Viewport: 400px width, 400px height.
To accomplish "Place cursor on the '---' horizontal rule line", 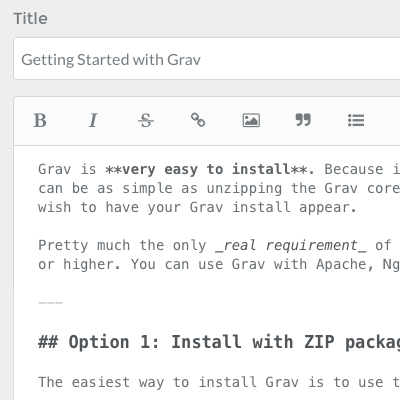I will (51, 303).
